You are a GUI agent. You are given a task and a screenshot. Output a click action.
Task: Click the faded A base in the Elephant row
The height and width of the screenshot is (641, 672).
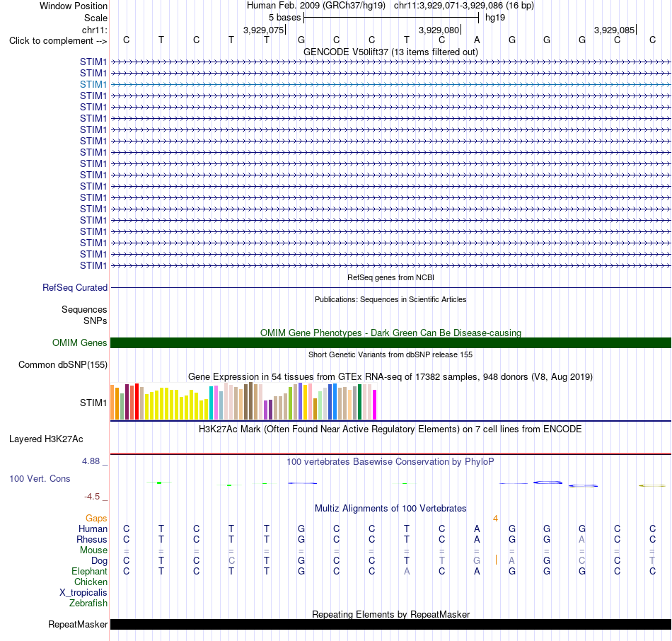(407, 572)
